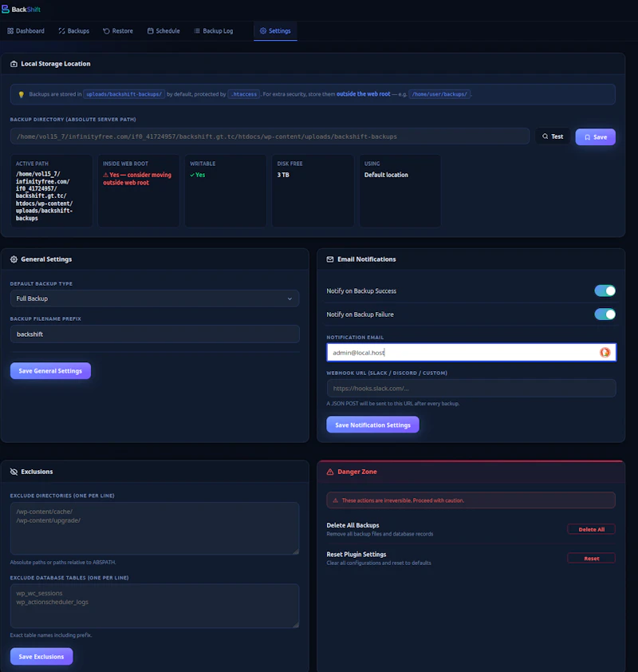This screenshot has height=672, width=638.
Task: Toggle Notify on Backup Success
Action: [605, 291]
